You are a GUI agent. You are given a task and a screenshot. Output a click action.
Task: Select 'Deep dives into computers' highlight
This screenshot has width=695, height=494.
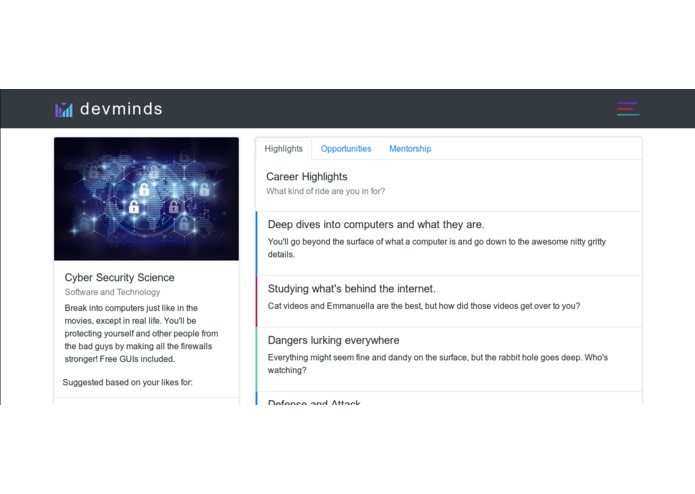pyautogui.click(x=449, y=243)
